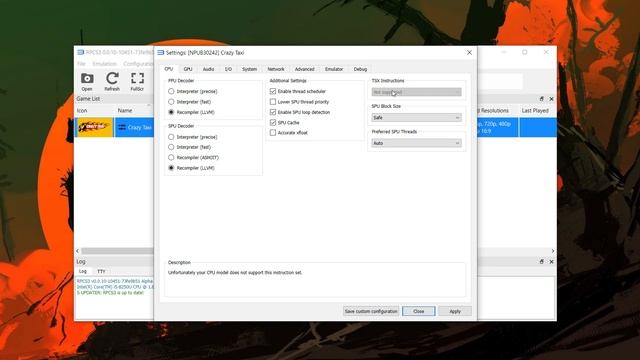Select the Log tab in Log panel
Image resolution: width=640 pixels, height=360 pixels.
coord(83,271)
